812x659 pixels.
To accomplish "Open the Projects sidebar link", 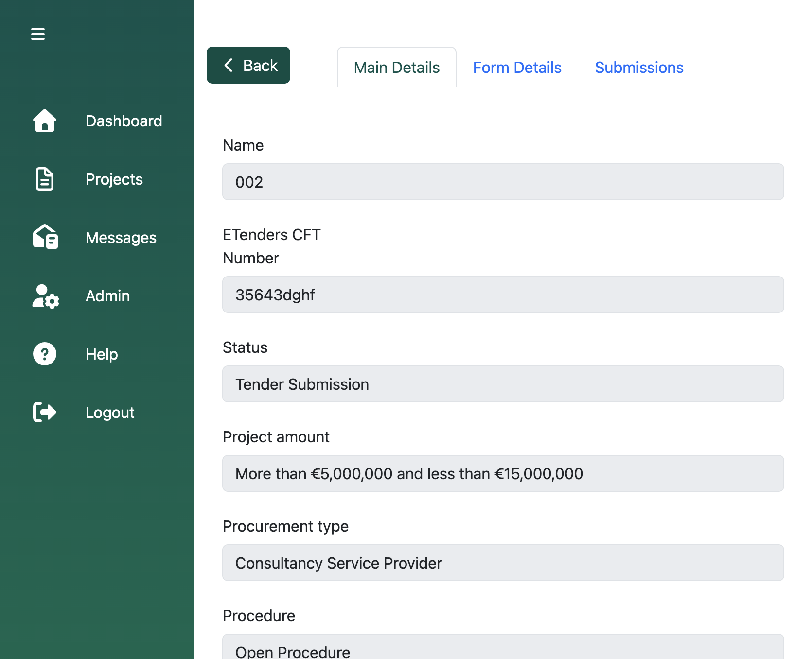I will tap(114, 179).
